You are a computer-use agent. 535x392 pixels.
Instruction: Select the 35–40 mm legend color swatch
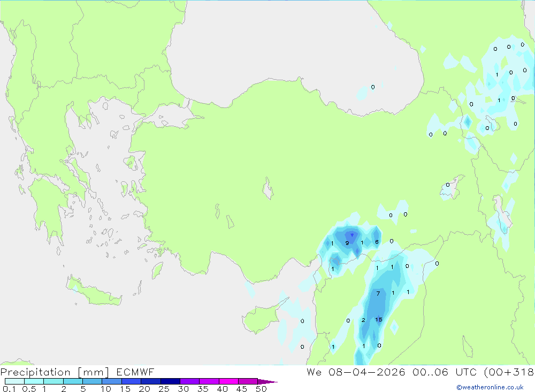tap(209, 381)
